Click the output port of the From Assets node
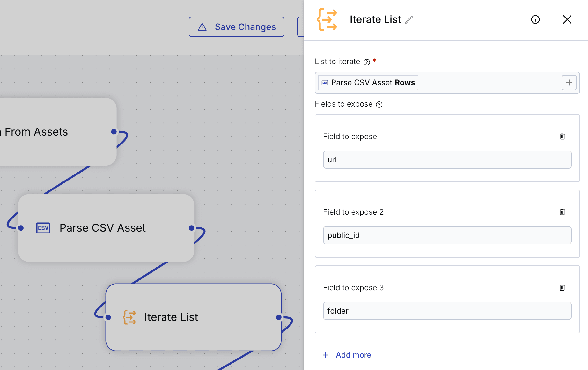Viewport: 588px width, 370px height. (x=114, y=132)
